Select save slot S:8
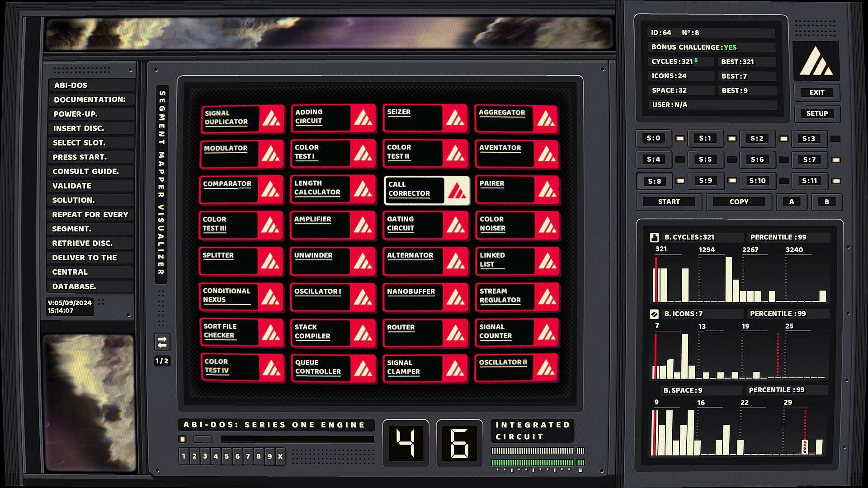The height and width of the screenshot is (488, 868). [x=654, y=181]
